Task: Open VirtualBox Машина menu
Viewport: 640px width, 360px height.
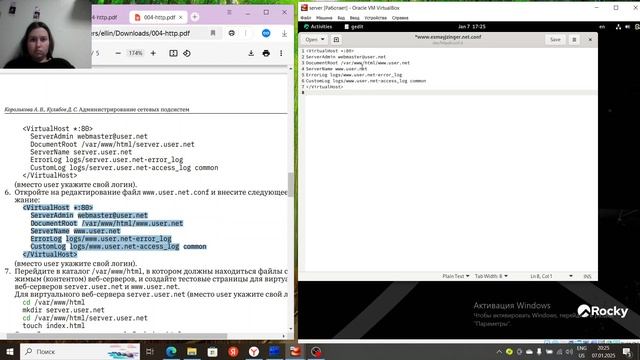Action: tap(324, 18)
